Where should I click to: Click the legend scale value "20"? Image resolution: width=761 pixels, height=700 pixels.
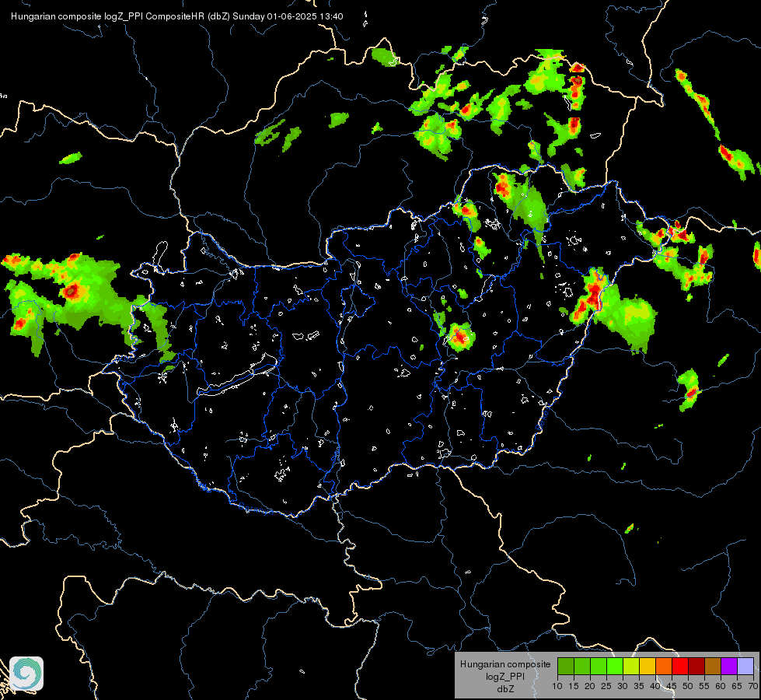pyautogui.click(x=590, y=686)
